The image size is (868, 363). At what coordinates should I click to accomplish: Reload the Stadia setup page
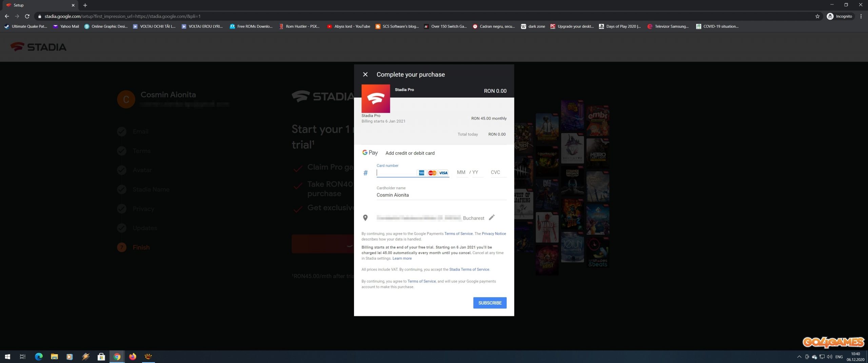pyautogui.click(x=27, y=16)
